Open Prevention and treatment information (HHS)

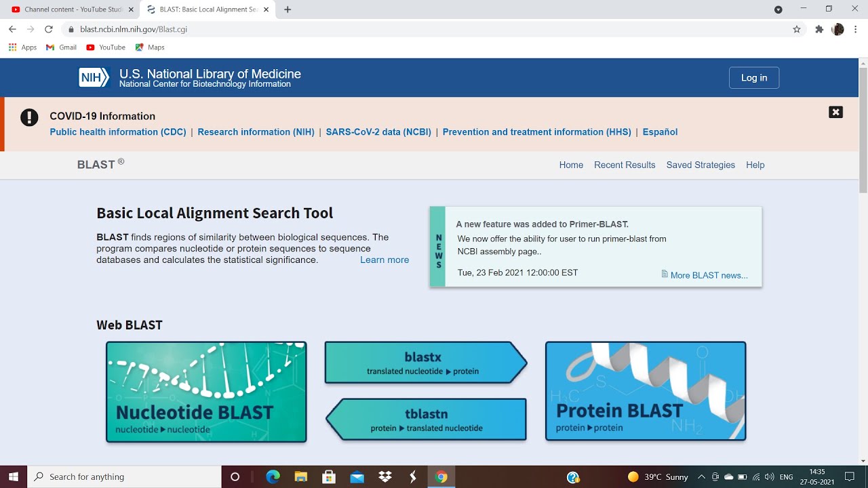pos(537,132)
